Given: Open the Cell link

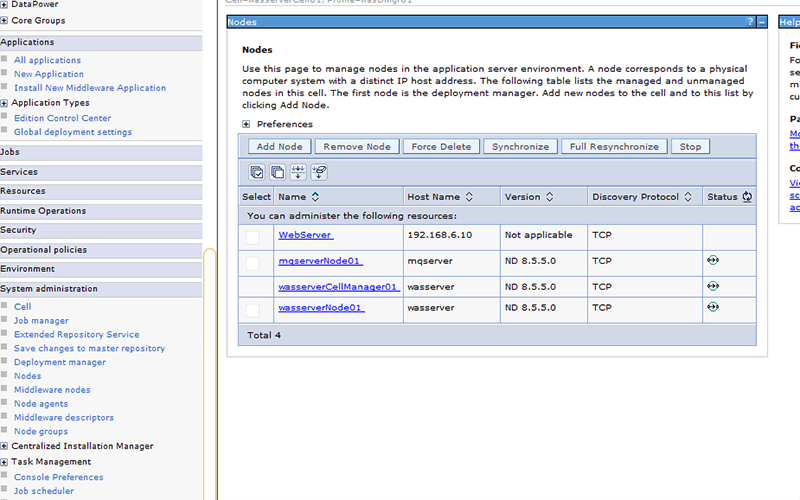Looking at the screenshot, I should (22, 307).
